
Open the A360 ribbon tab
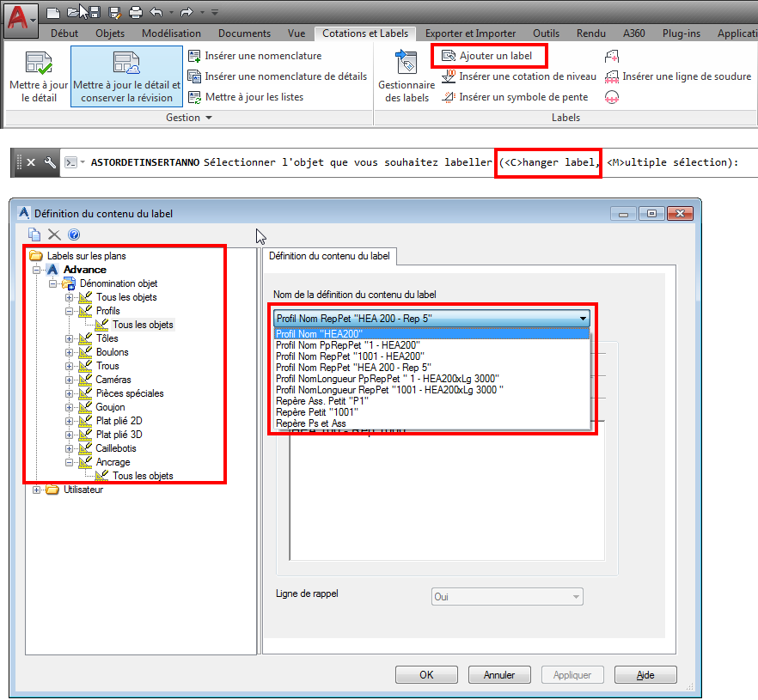click(x=633, y=33)
